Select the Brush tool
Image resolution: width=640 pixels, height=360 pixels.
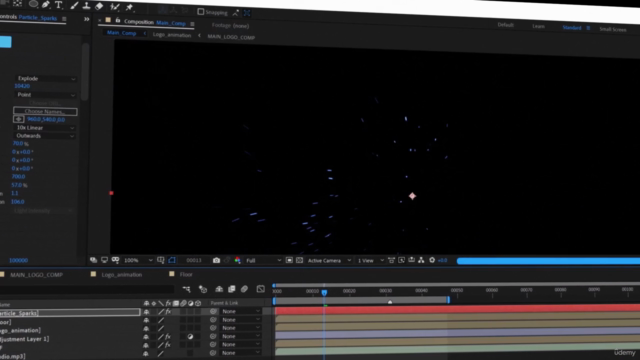tap(74, 5)
